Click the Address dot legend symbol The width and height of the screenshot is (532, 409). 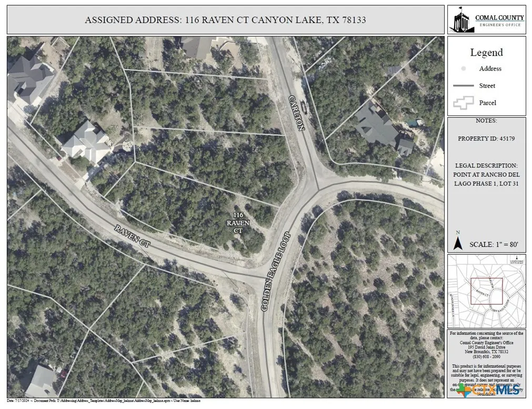pyautogui.click(x=463, y=68)
